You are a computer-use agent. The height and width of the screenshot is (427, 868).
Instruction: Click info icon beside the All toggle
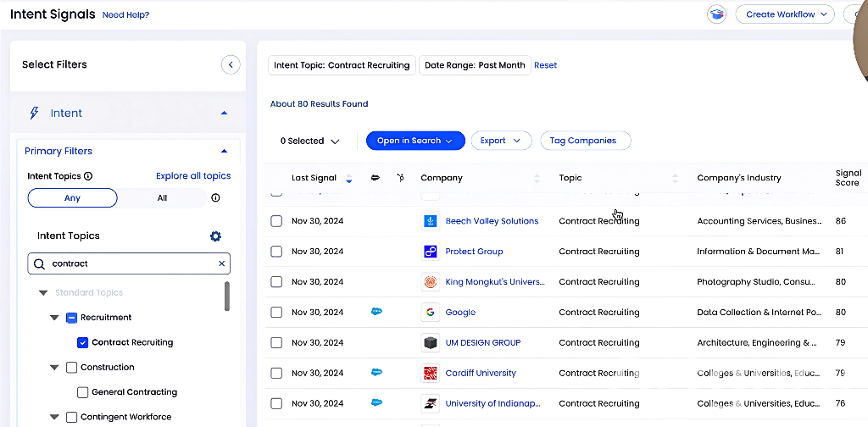(216, 198)
